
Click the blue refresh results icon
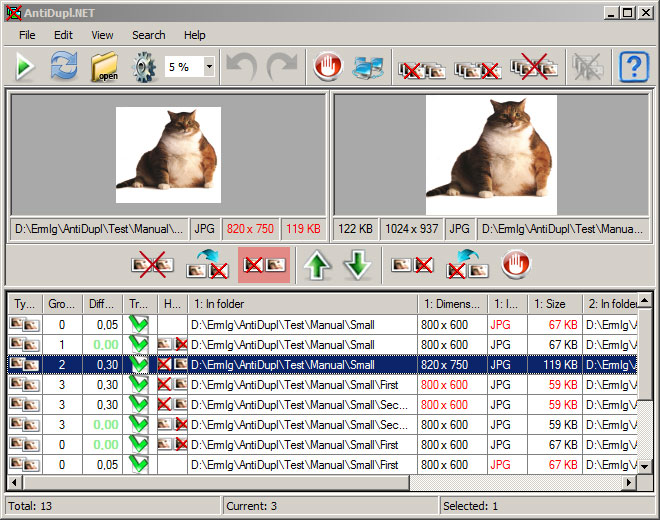64,66
